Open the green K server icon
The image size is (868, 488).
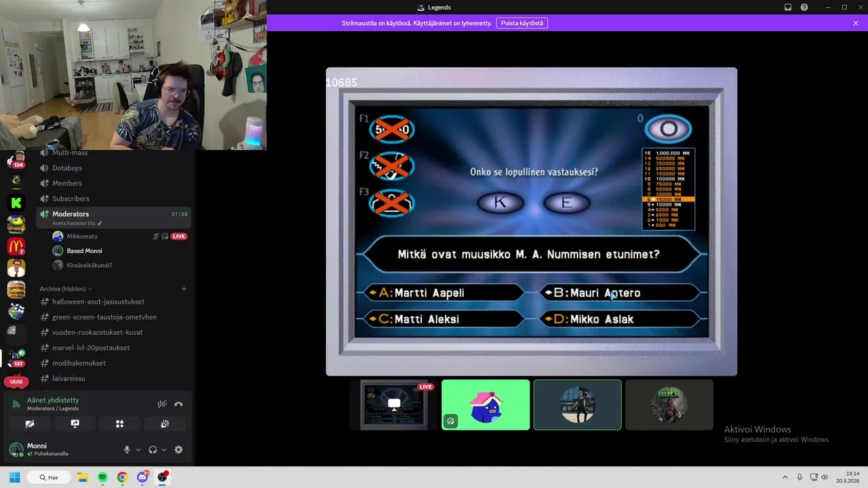tap(16, 202)
